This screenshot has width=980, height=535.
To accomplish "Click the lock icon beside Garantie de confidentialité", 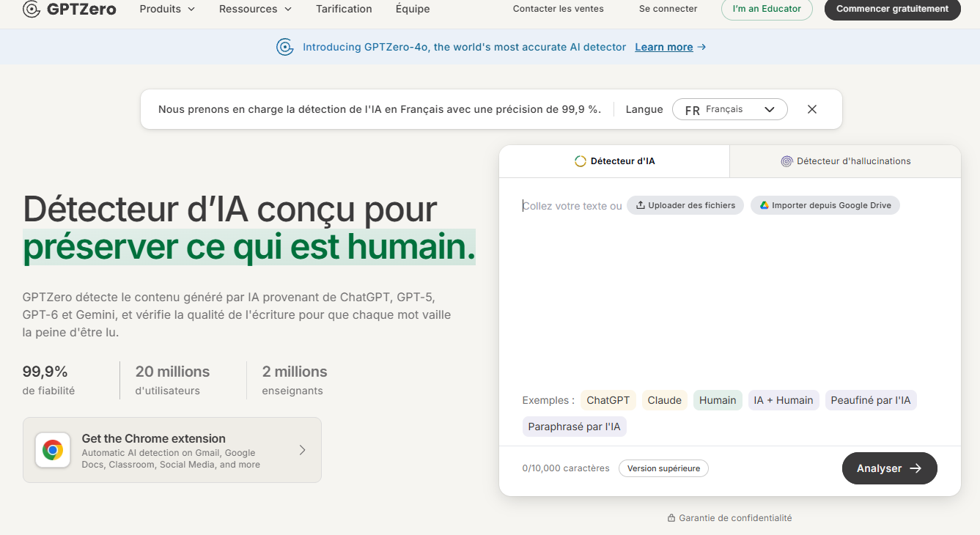I will (671, 518).
